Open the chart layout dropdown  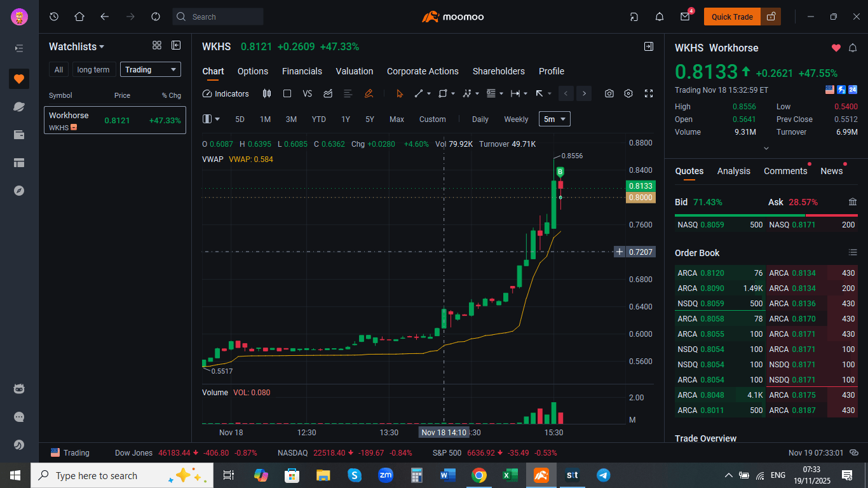(211, 119)
